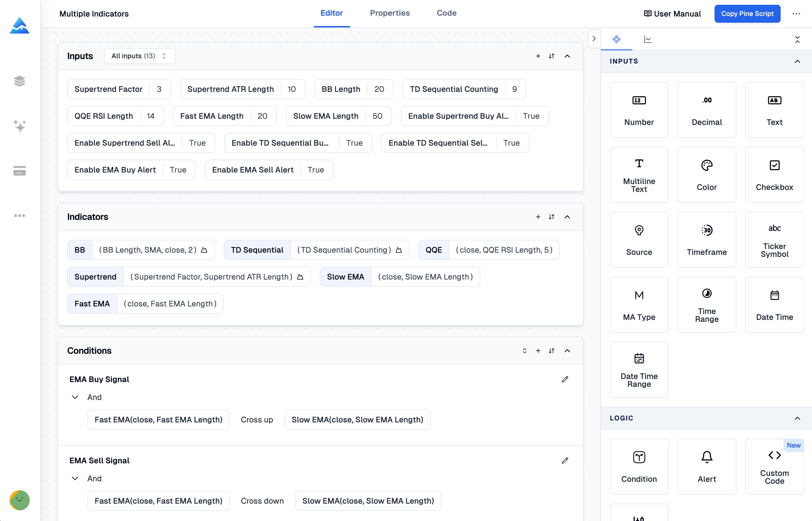Collapse the And group under EMA Sell Signal
The height and width of the screenshot is (521, 812).
[75, 478]
